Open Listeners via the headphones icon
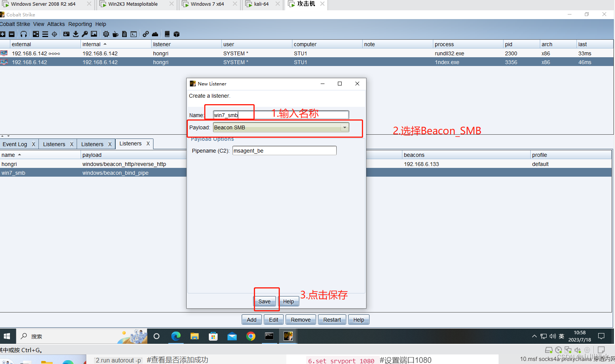Screen dimensions: 615x364 pyautogui.click(x=24, y=34)
